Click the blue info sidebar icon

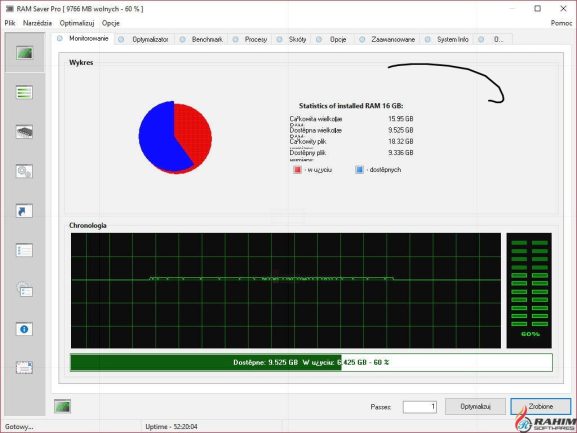tap(24, 329)
